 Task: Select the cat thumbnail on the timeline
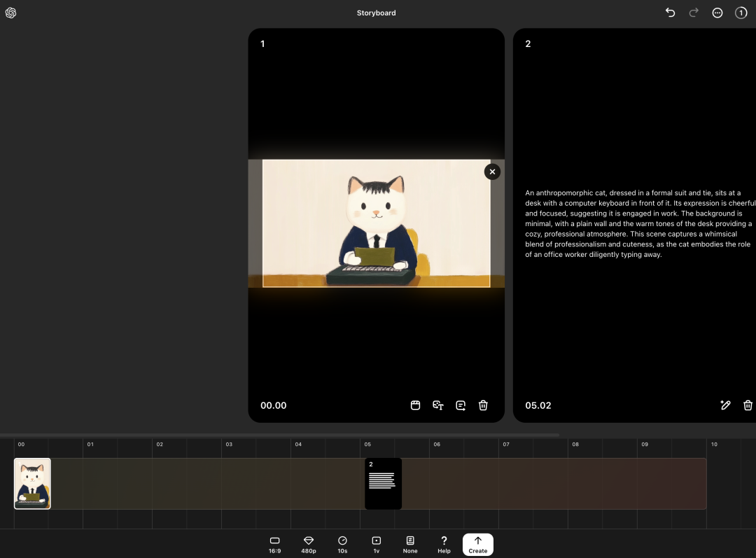[32, 483]
